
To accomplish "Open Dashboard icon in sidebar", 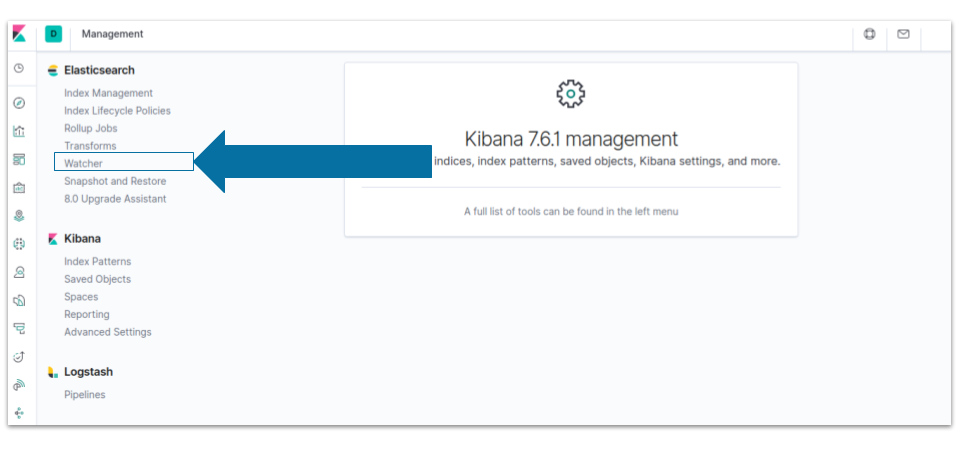I will pos(19,160).
